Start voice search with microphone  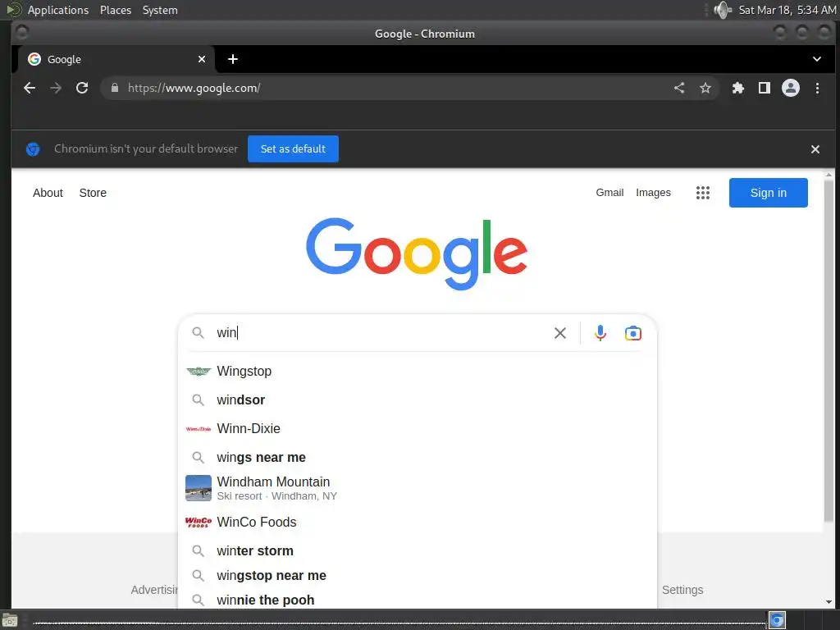click(600, 333)
